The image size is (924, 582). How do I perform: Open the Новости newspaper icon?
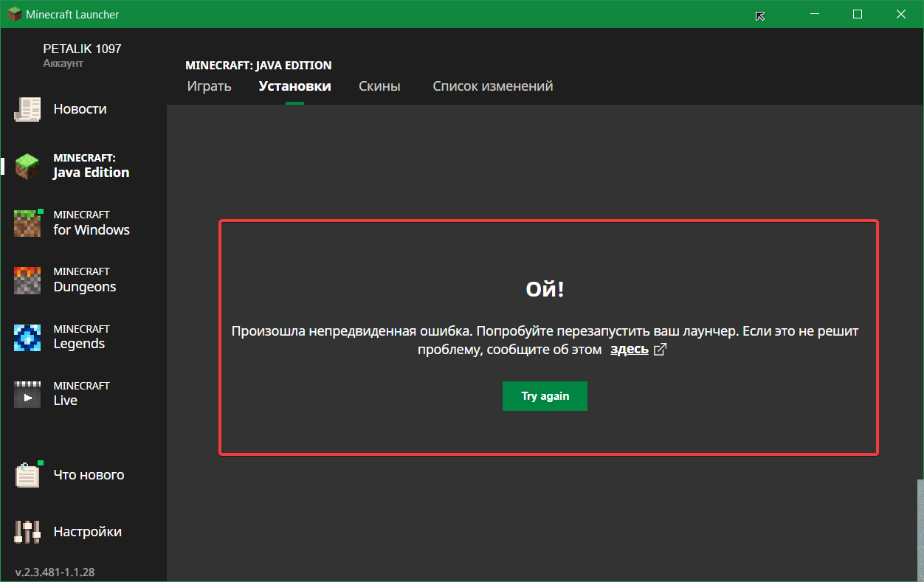point(27,109)
